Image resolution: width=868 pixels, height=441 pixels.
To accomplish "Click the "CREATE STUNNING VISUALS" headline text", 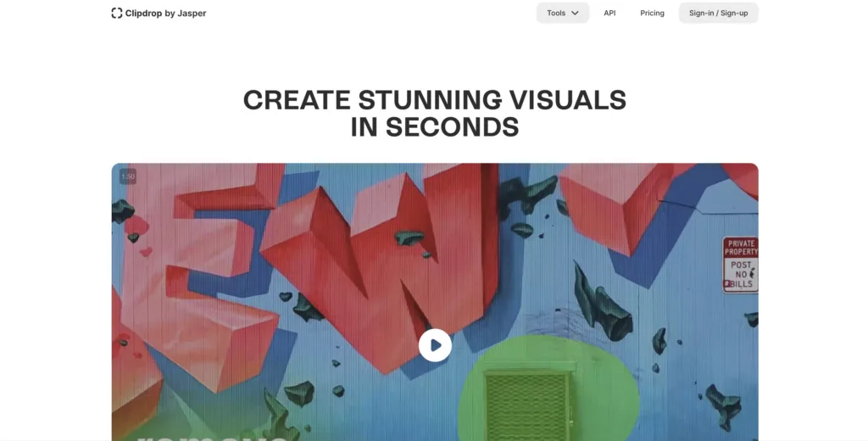I will tap(435, 100).
